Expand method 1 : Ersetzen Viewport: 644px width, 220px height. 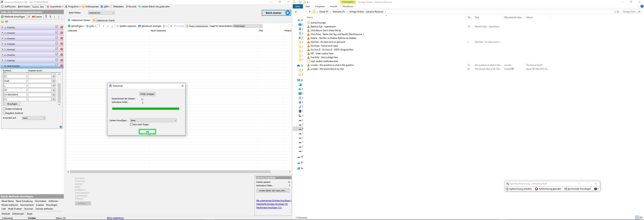pyautogui.click(x=3, y=27)
